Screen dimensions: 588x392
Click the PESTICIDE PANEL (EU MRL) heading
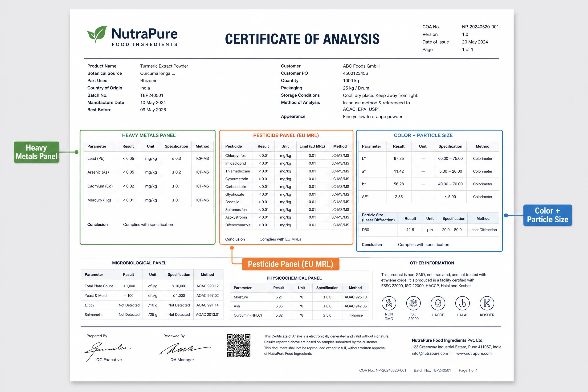pyautogui.click(x=286, y=135)
